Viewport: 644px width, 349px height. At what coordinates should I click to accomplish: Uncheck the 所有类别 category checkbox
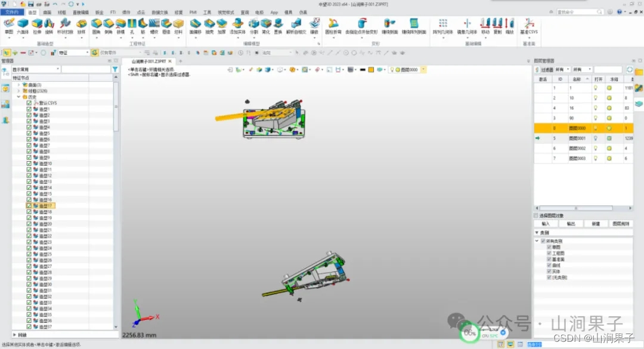[543, 241]
